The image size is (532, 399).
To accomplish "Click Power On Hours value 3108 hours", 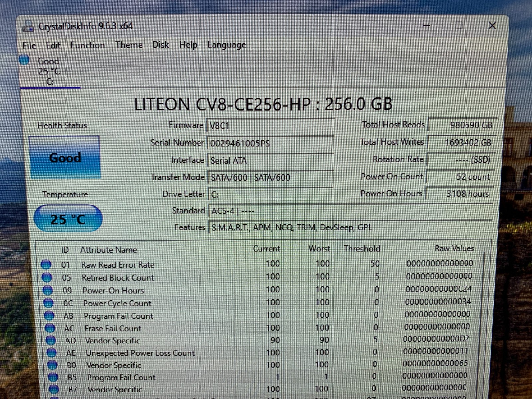I will (x=460, y=194).
